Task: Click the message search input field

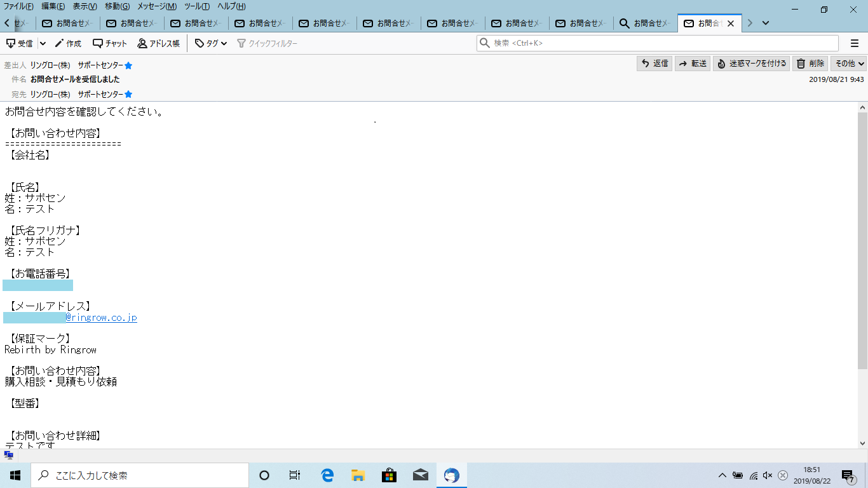Action: [661, 43]
